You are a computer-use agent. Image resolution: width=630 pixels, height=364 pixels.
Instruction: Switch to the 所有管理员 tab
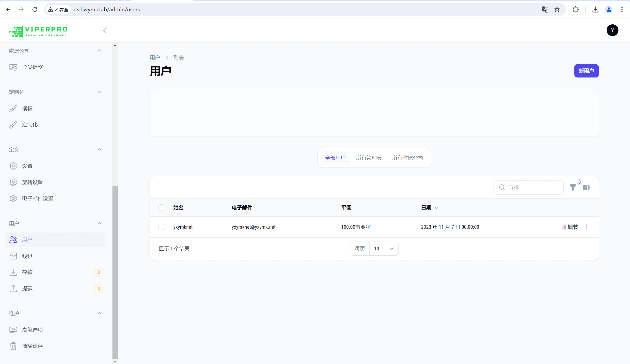point(368,158)
